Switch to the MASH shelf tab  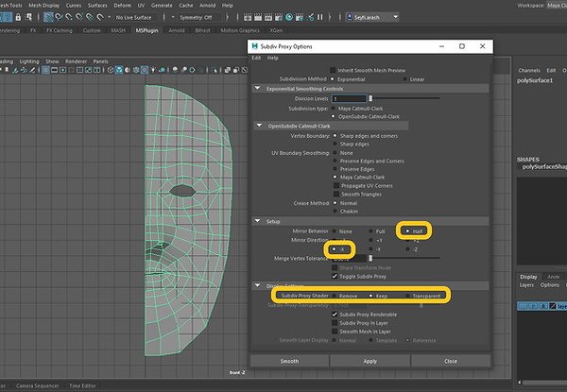click(x=118, y=30)
